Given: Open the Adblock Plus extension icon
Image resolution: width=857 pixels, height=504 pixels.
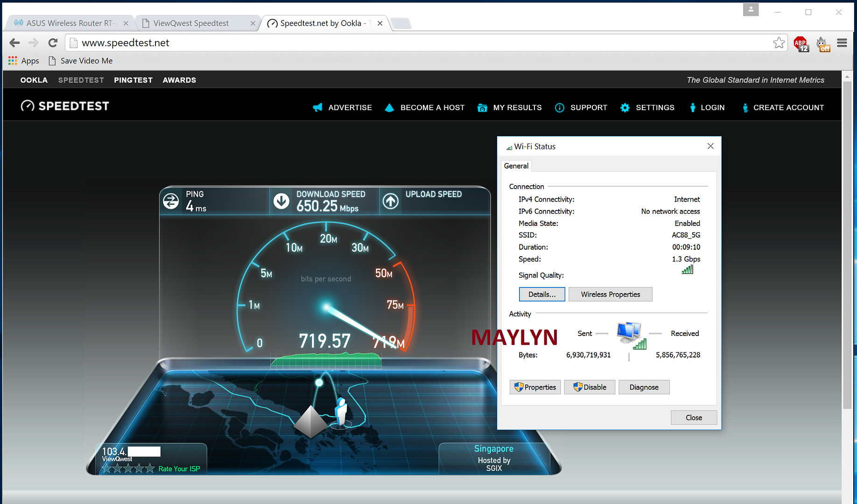Looking at the screenshot, I should point(801,44).
